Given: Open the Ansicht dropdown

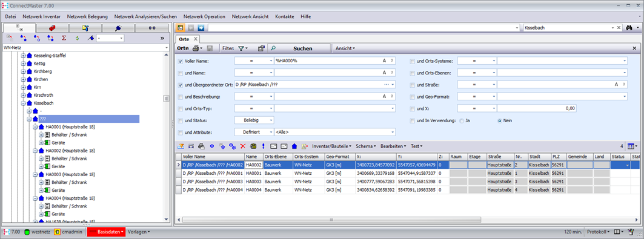Looking at the screenshot, I should tap(345, 48).
